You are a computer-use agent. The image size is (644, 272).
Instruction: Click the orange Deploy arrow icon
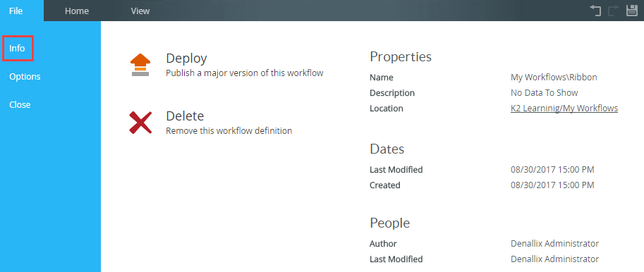point(140,65)
